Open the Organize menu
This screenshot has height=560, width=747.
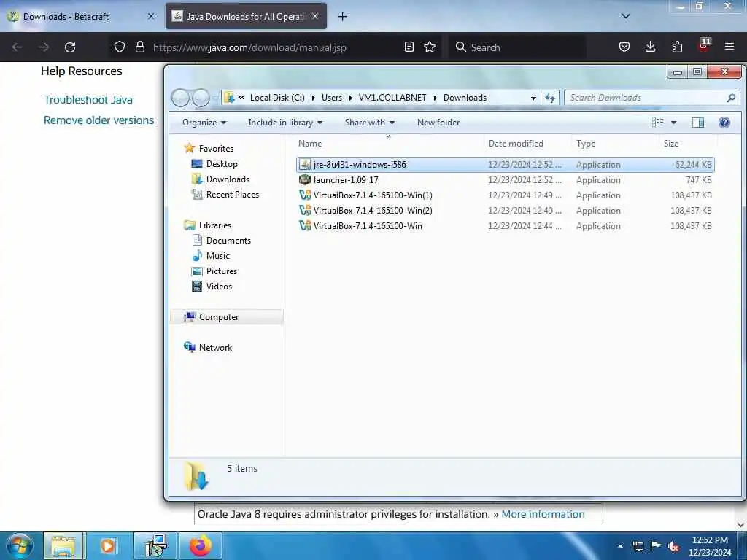click(204, 122)
